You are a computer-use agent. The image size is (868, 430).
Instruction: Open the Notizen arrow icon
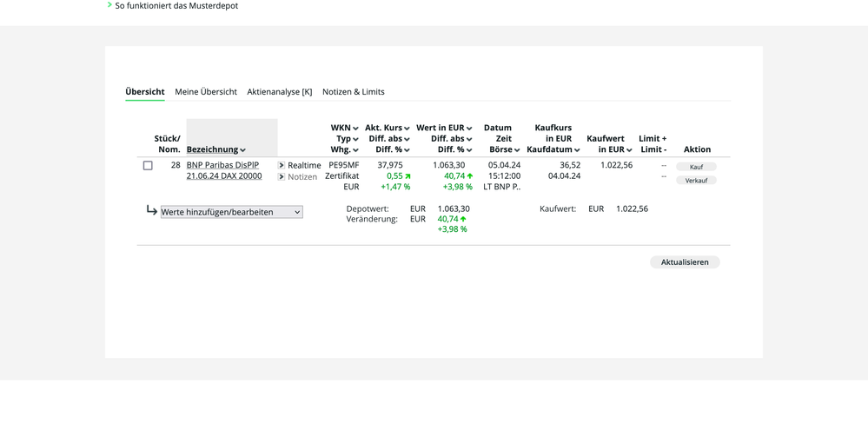pos(282,177)
